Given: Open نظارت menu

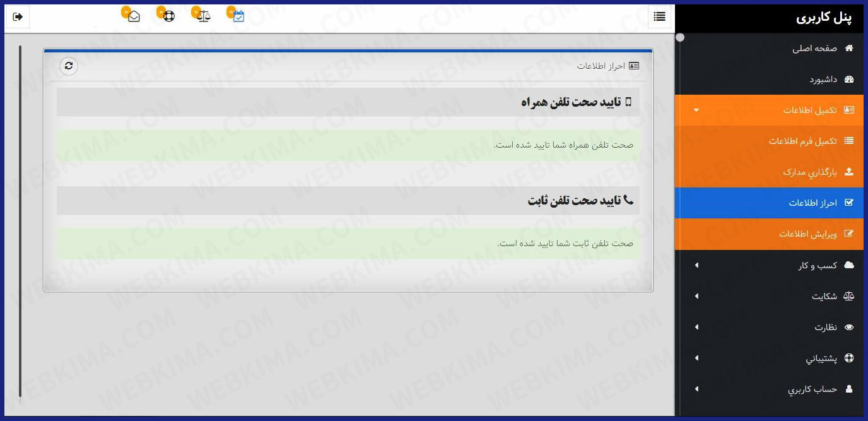Looking at the screenshot, I should [769, 327].
